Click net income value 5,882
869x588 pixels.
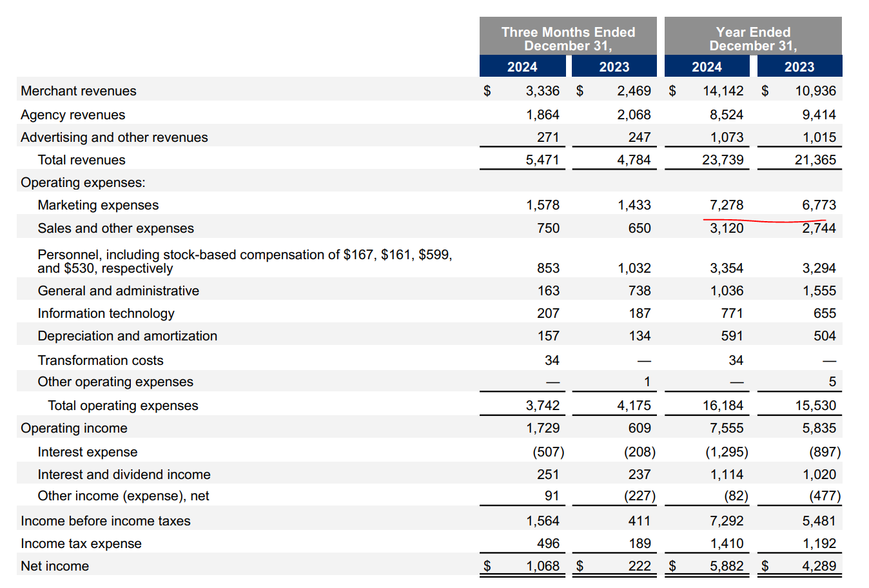tap(727, 566)
